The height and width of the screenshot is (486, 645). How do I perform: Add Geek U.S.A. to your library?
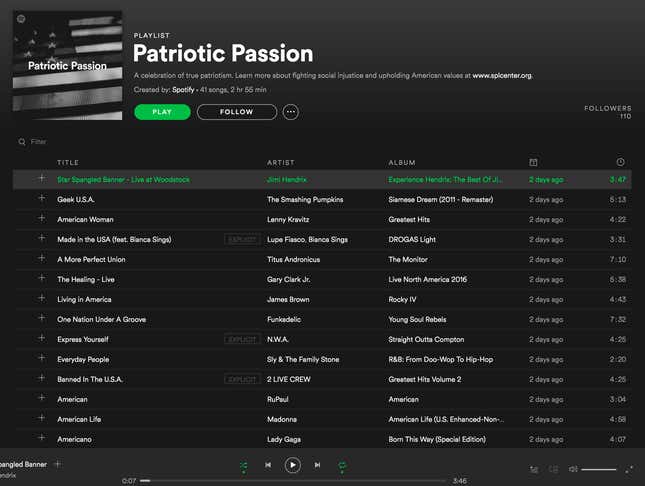tap(42, 198)
